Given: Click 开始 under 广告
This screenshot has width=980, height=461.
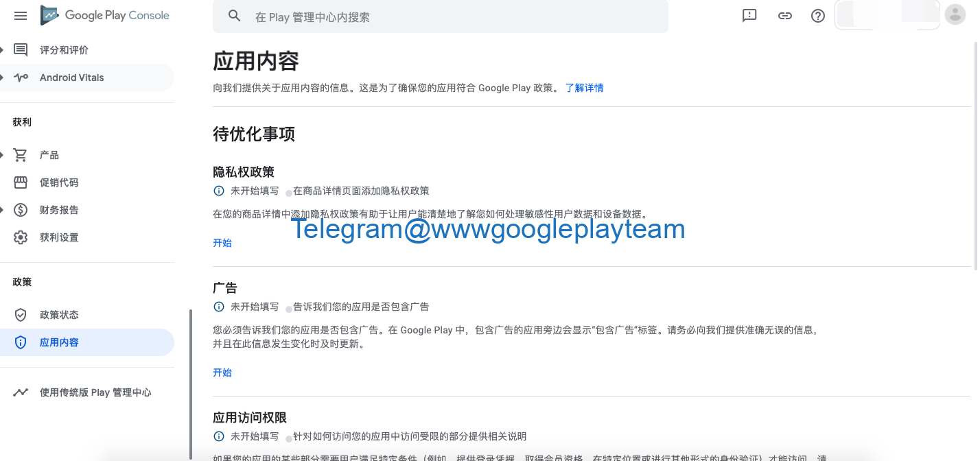Looking at the screenshot, I should (x=222, y=373).
